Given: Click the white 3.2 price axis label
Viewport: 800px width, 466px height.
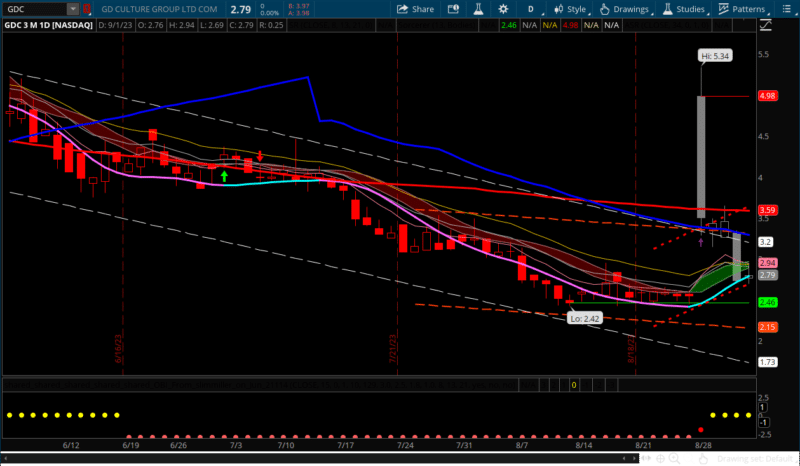Looking at the screenshot, I should click(x=765, y=242).
